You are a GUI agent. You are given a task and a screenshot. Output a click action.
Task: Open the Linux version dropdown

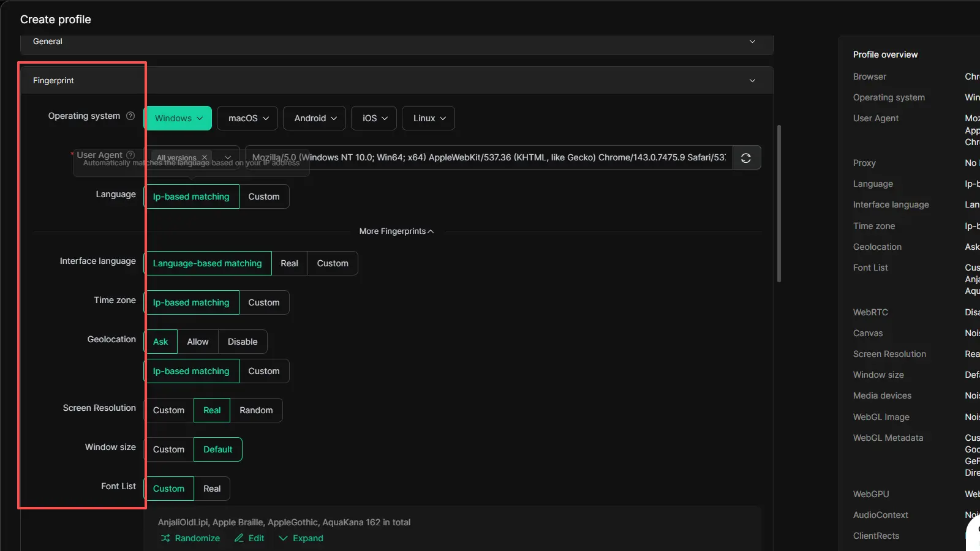coord(429,118)
